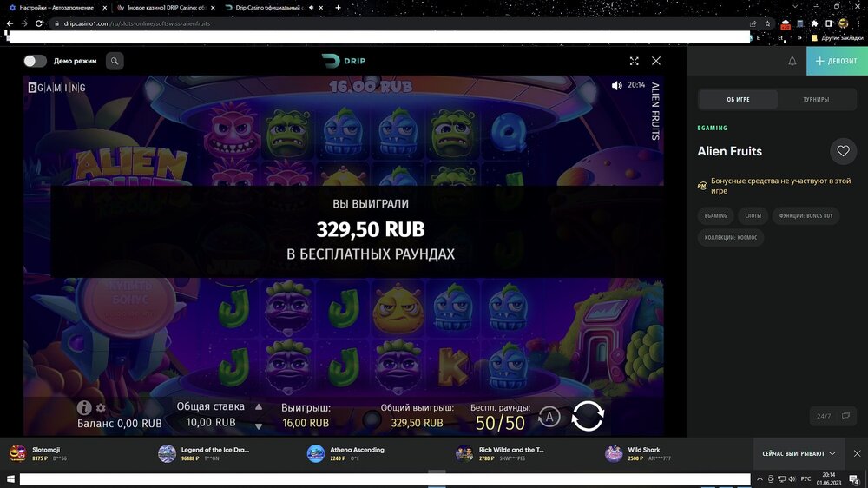Toggle autoplay button
This screenshot has width=868, height=488.
[549, 417]
